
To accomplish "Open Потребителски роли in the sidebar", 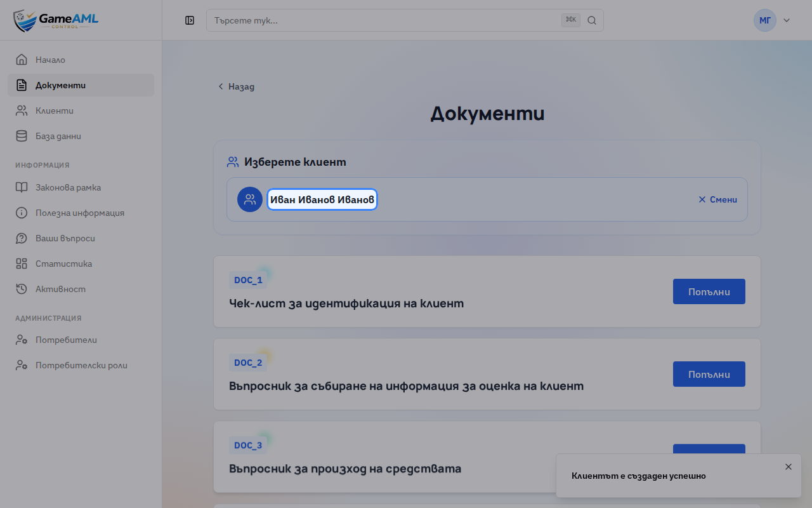I will click(x=81, y=365).
